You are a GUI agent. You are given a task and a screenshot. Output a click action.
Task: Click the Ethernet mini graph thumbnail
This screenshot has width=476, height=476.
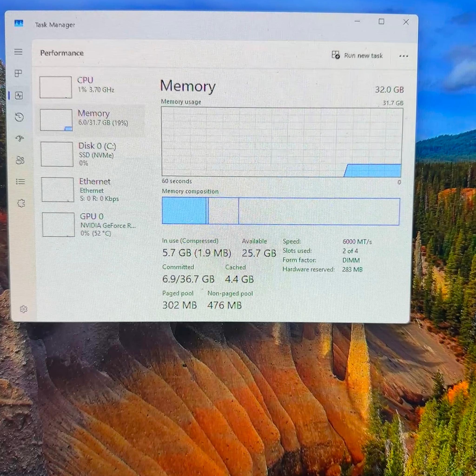pos(58,190)
